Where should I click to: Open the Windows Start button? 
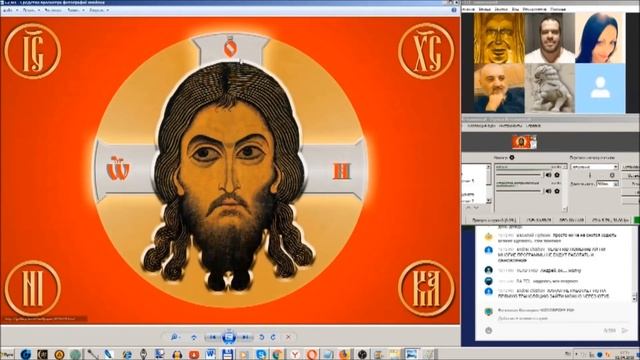[x=7, y=354]
